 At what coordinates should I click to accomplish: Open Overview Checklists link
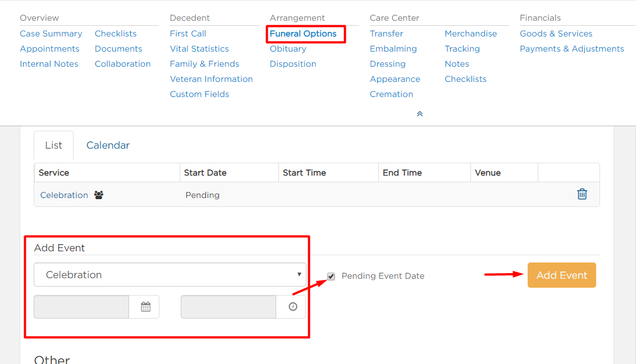pyautogui.click(x=116, y=34)
